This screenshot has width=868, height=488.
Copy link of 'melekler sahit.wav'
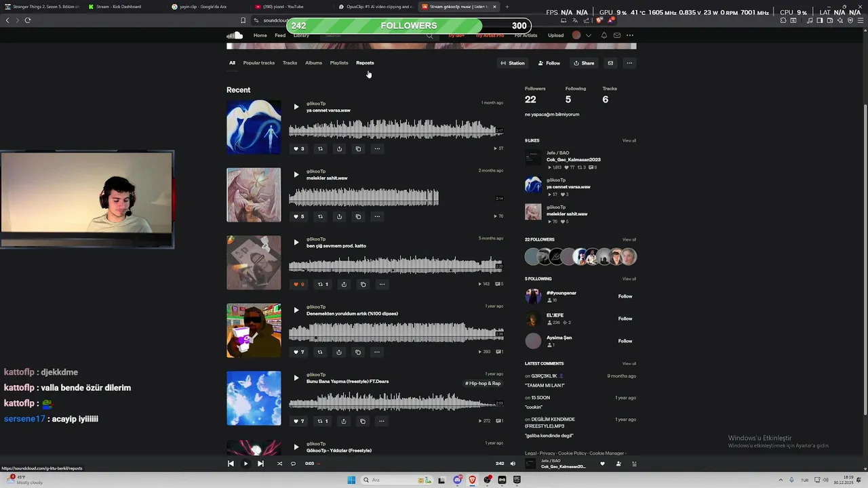tap(358, 216)
